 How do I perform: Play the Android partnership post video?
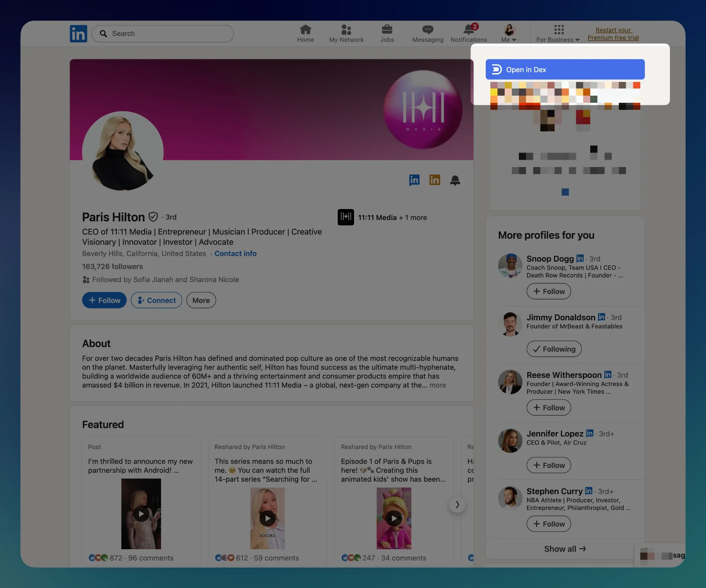tap(141, 514)
